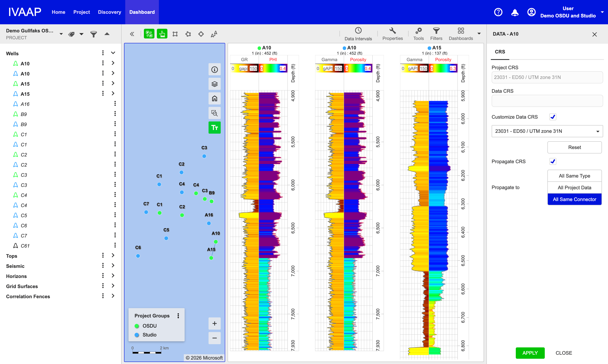Open the project name dropdown arrow
This screenshot has height=364, width=608.
[61, 34]
